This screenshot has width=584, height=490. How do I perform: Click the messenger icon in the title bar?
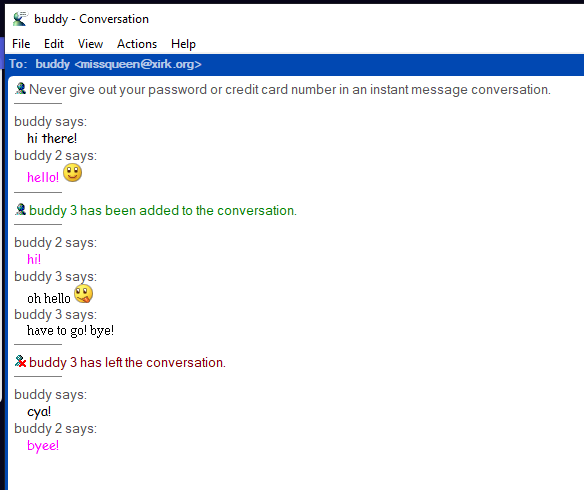[x=20, y=19]
